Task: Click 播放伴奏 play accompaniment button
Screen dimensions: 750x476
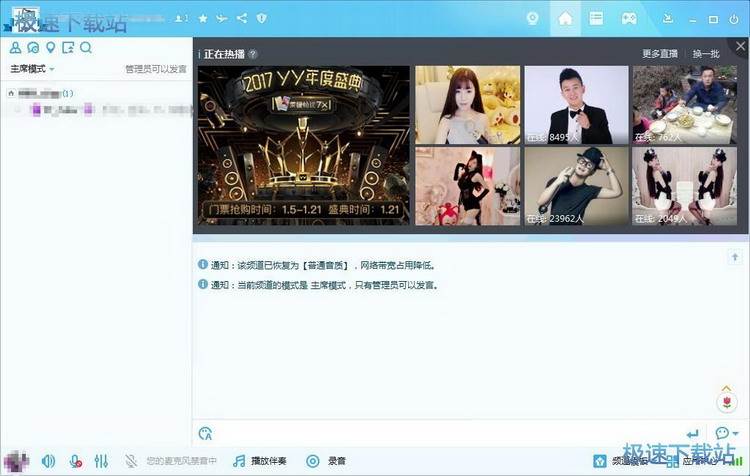Action: (x=260, y=461)
